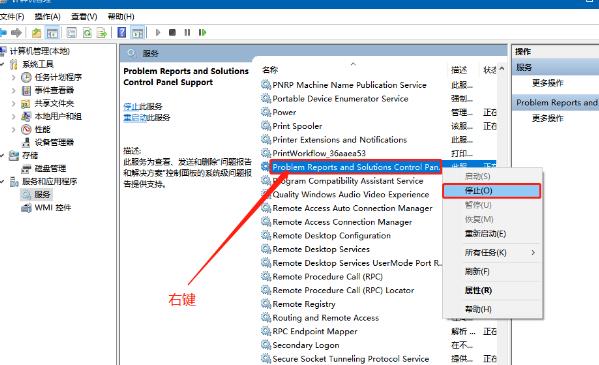The image size is (599, 365).
Task: Collapse the 存储 node arrow
Action: 2,155
